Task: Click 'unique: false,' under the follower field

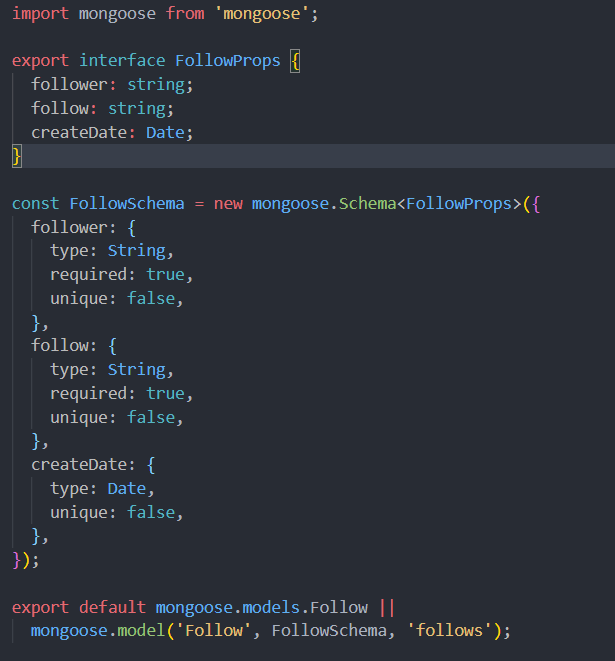Action: click(117, 299)
